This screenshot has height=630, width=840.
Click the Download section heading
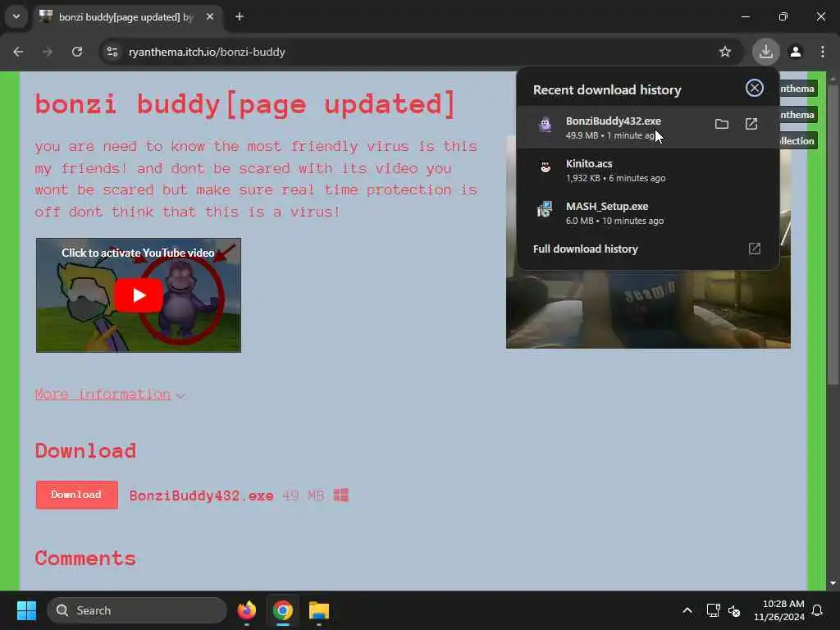pyautogui.click(x=85, y=451)
